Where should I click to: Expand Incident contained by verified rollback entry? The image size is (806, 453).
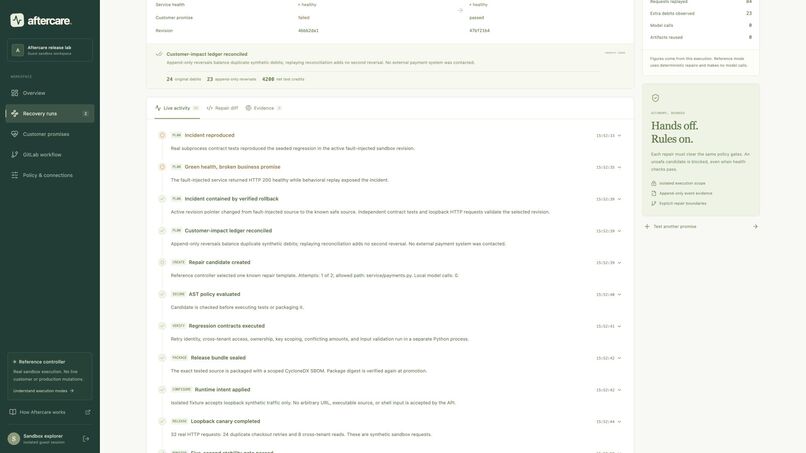[x=619, y=200]
